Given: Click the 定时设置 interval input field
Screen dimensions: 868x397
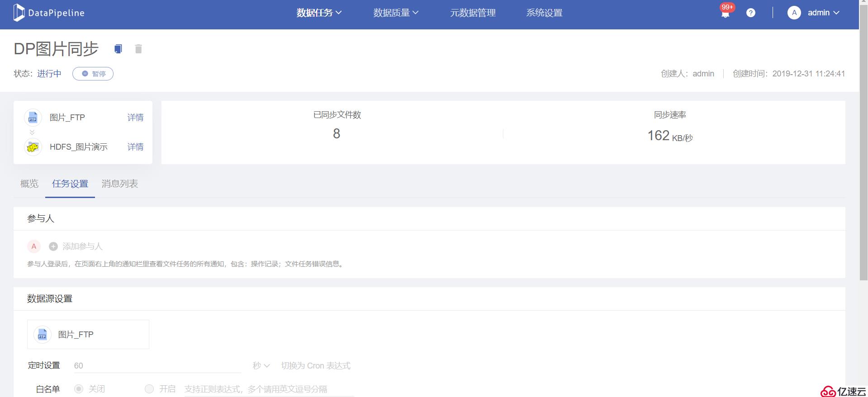Looking at the screenshot, I should (157, 365).
